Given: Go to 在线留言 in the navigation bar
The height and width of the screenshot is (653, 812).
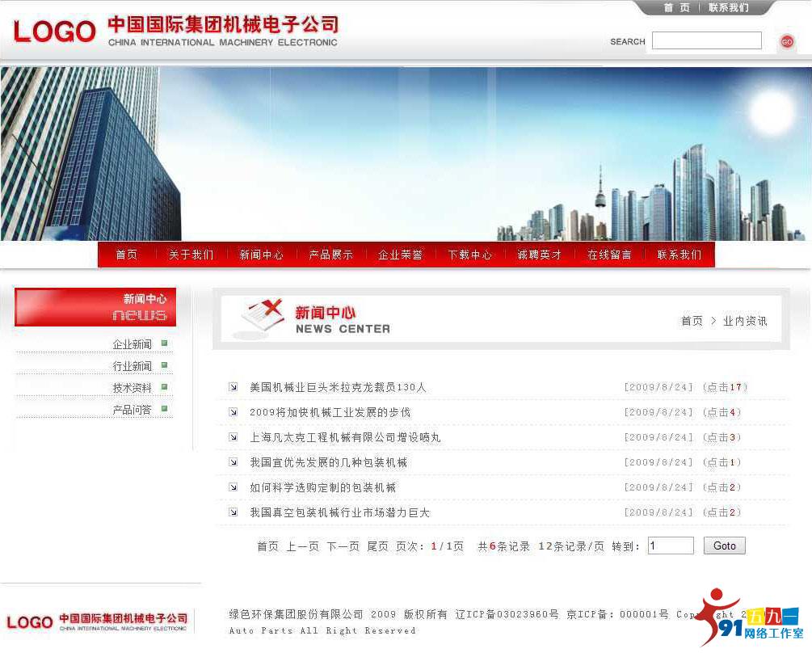Looking at the screenshot, I should click(609, 255).
